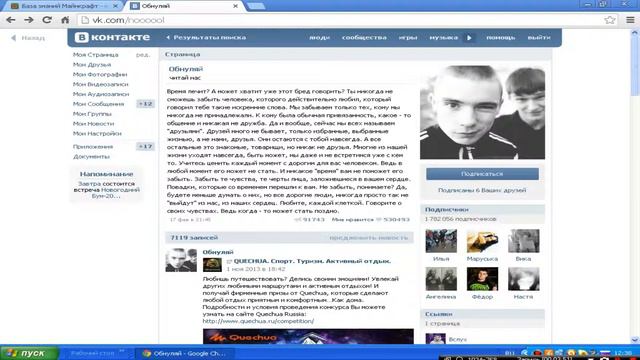Open Мои Сообщения in sidebar
The image size is (640, 360).
click(x=98, y=104)
